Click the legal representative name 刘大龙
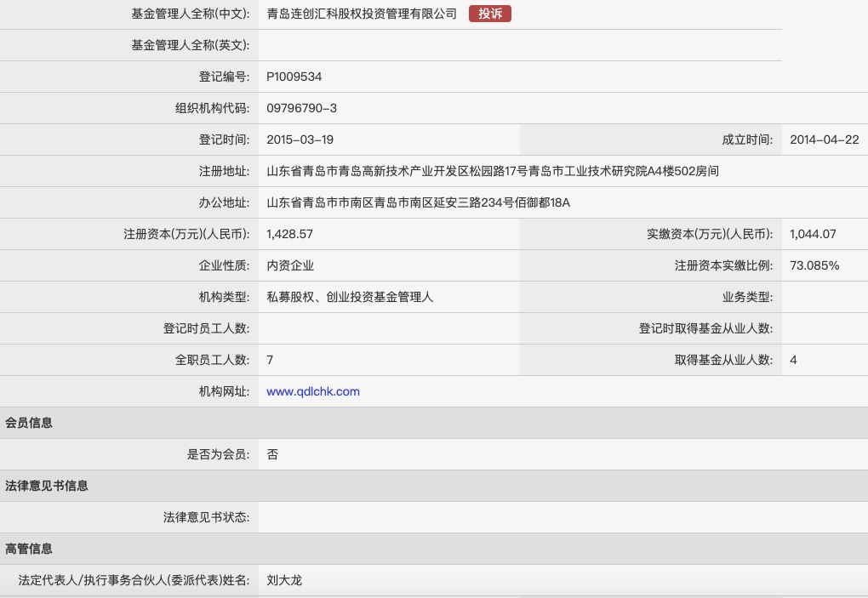The image size is (868, 598). coord(284,581)
